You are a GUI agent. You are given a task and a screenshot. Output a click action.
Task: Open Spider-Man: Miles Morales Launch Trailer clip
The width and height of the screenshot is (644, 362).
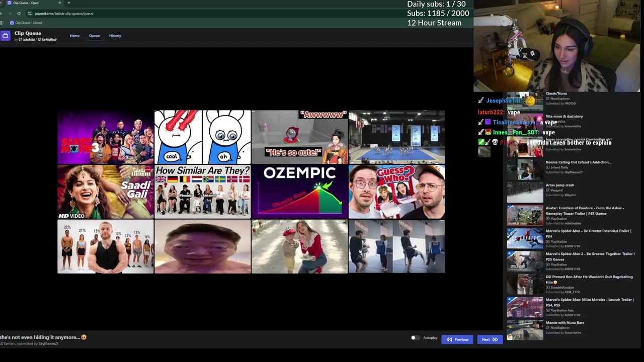(x=590, y=302)
